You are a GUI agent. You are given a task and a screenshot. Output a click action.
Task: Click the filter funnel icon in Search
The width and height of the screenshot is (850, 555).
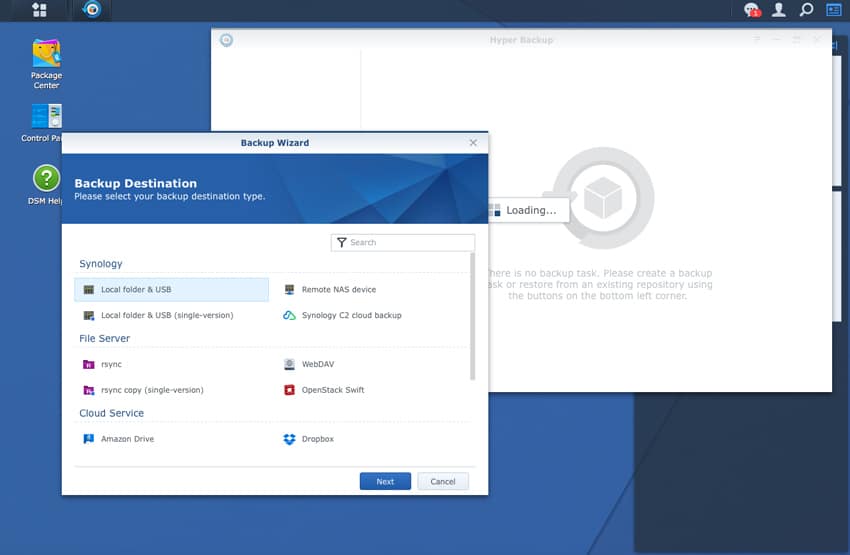pos(342,242)
